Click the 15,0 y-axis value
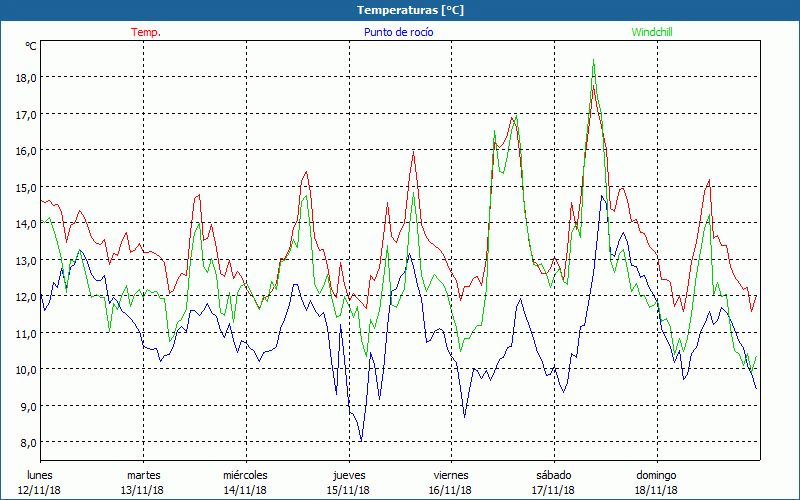800x500 pixels. (x=27, y=188)
